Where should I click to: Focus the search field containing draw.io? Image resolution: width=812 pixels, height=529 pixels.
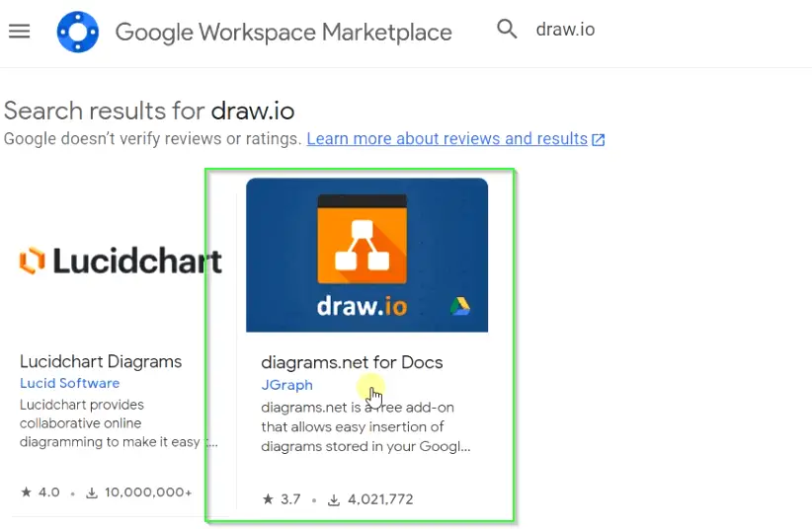coord(565,30)
